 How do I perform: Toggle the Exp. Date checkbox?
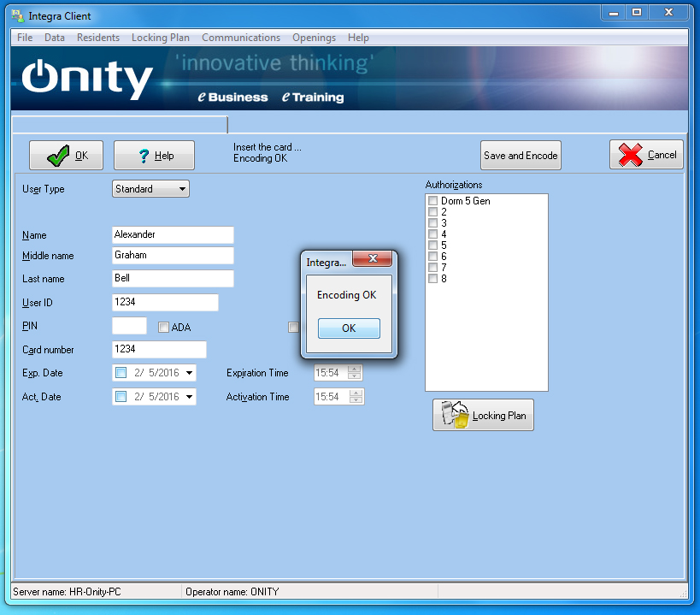[121, 373]
